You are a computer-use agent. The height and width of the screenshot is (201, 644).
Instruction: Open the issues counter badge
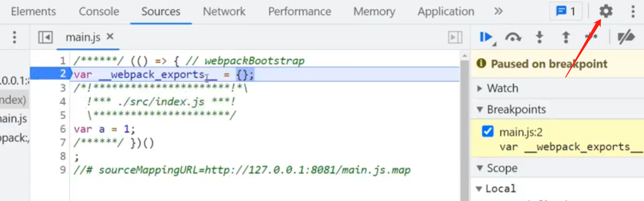565,11
